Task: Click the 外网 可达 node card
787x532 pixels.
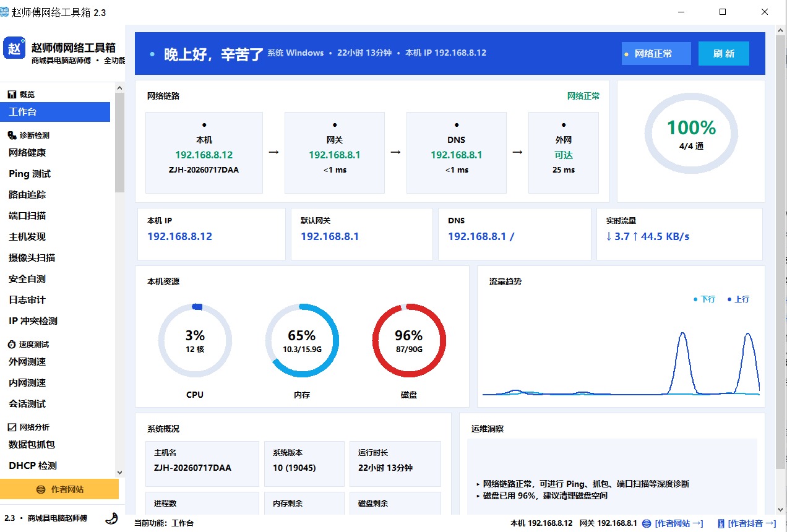Action: [x=564, y=153]
